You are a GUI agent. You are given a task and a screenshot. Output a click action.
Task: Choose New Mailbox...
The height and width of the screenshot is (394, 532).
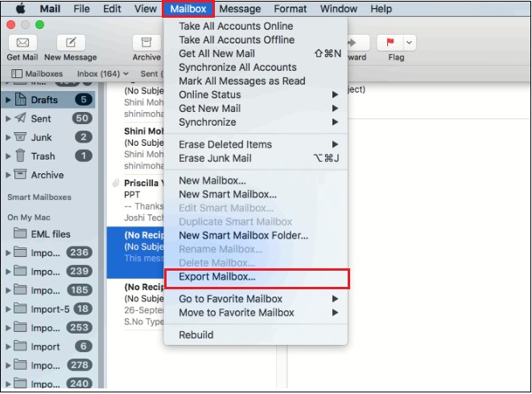tap(255, 180)
